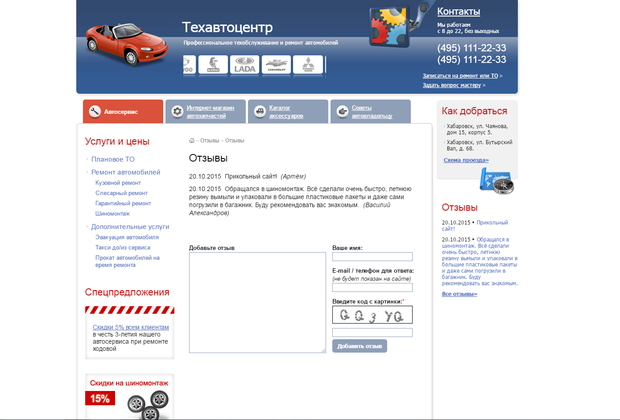The image size is (620, 420).
Task: Click the Mitsubishi brand logo
Action: point(308,65)
